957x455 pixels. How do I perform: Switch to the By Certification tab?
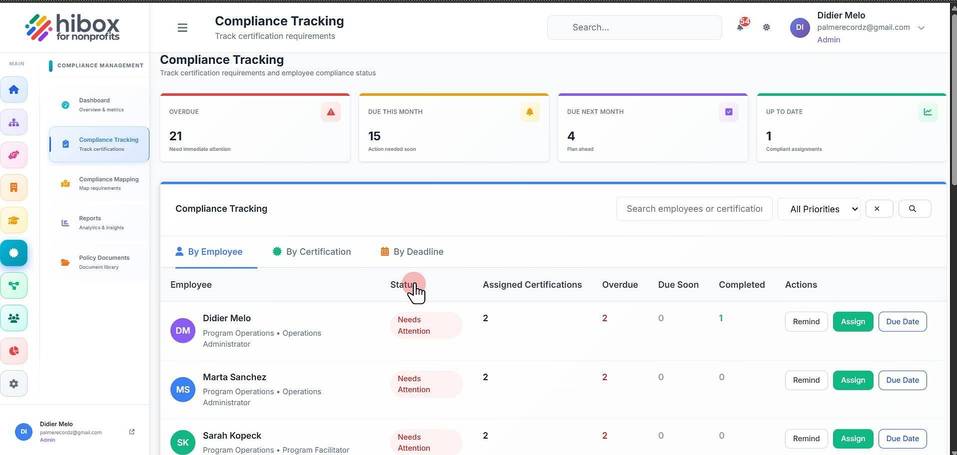click(311, 252)
